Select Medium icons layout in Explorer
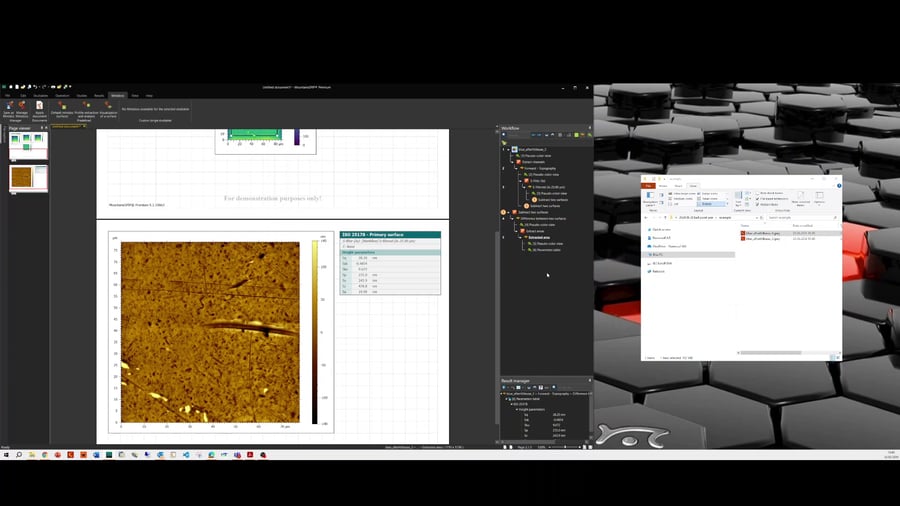 click(x=681, y=198)
